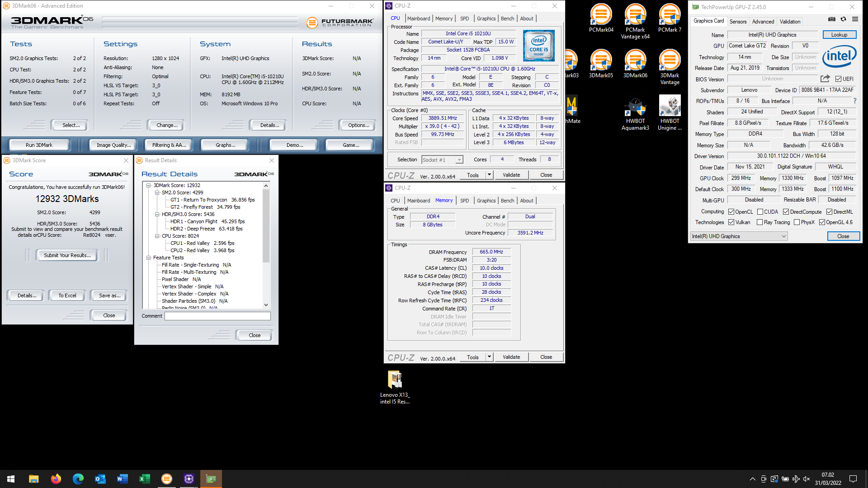
Task: Toggle the PhysX checkbox
Action: point(797,222)
